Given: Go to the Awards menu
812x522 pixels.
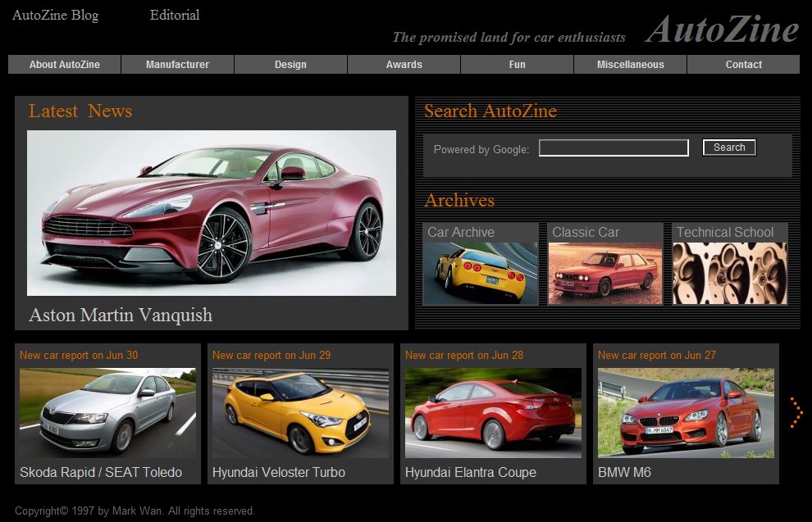Looking at the screenshot, I should [404, 65].
